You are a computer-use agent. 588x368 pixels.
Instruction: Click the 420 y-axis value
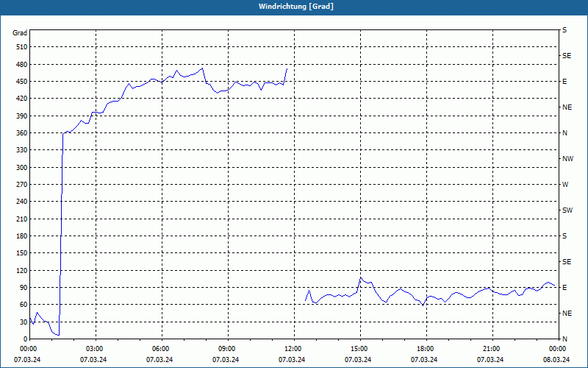point(22,99)
